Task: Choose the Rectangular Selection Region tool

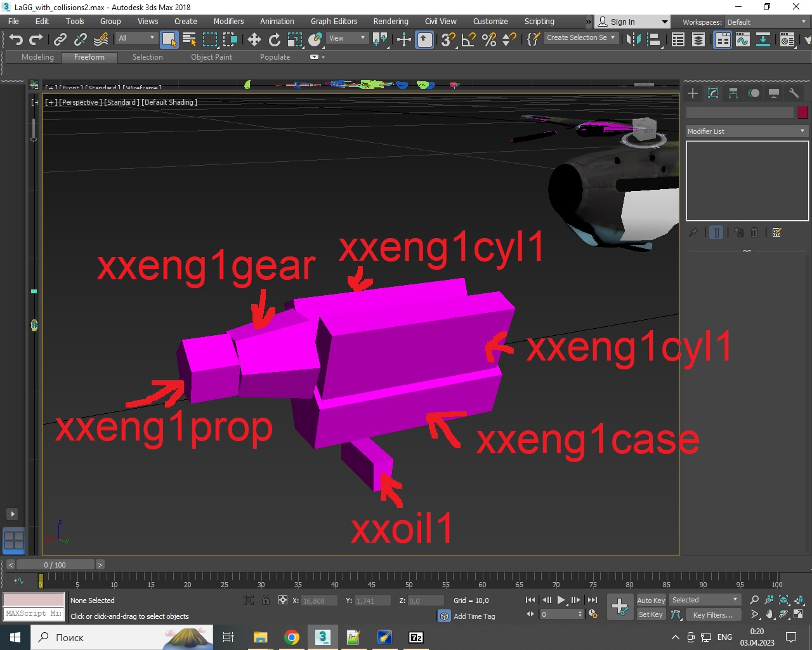Action: tap(210, 39)
